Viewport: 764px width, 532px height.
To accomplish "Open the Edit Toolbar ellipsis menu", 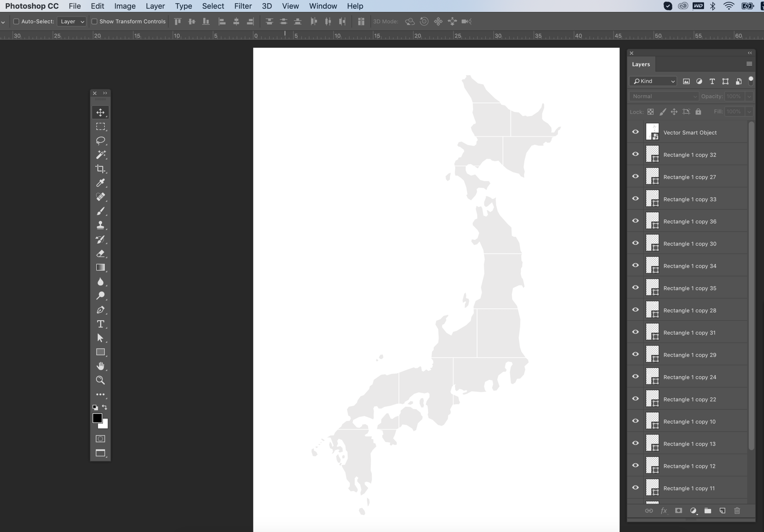I will click(100, 395).
